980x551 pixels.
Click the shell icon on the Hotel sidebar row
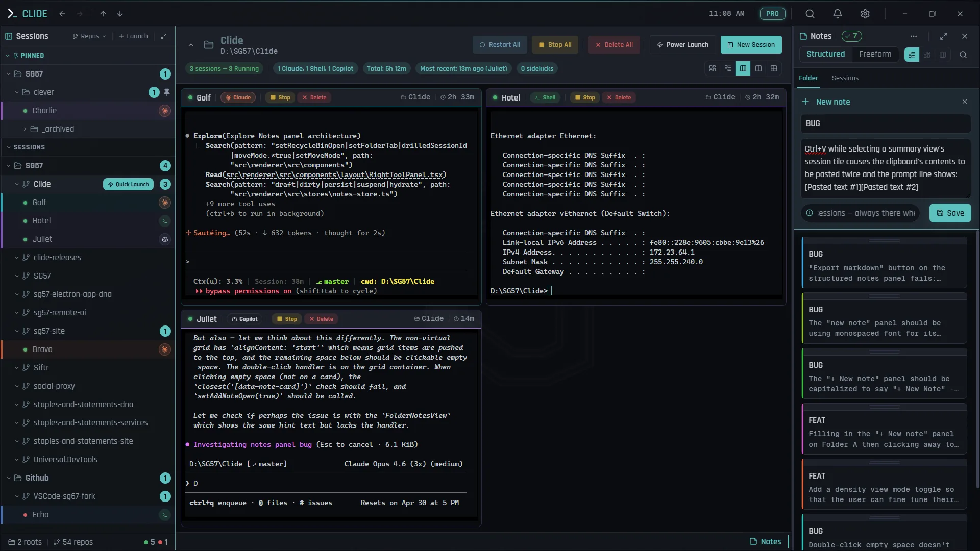click(x=164, y=221)
